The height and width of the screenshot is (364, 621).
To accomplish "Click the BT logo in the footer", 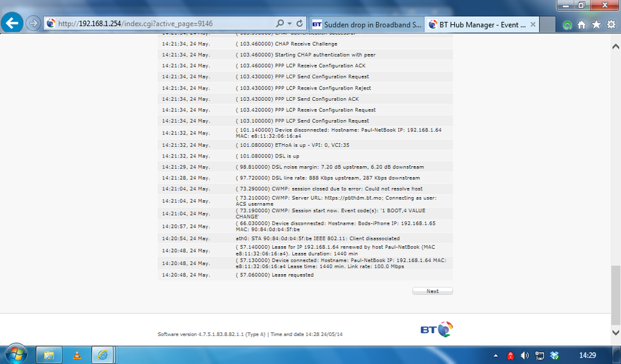I will click(x=436, y=329).
